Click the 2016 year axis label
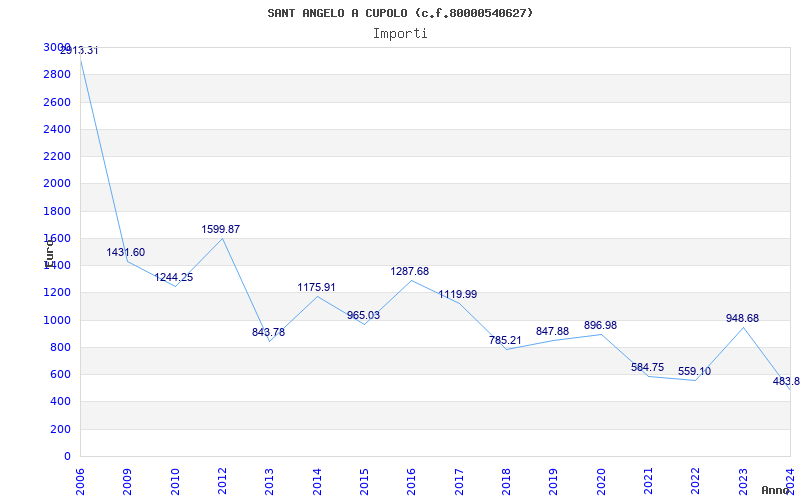This screenshot has width=800, height=500. pyautogui.click(x=412, y=482)
